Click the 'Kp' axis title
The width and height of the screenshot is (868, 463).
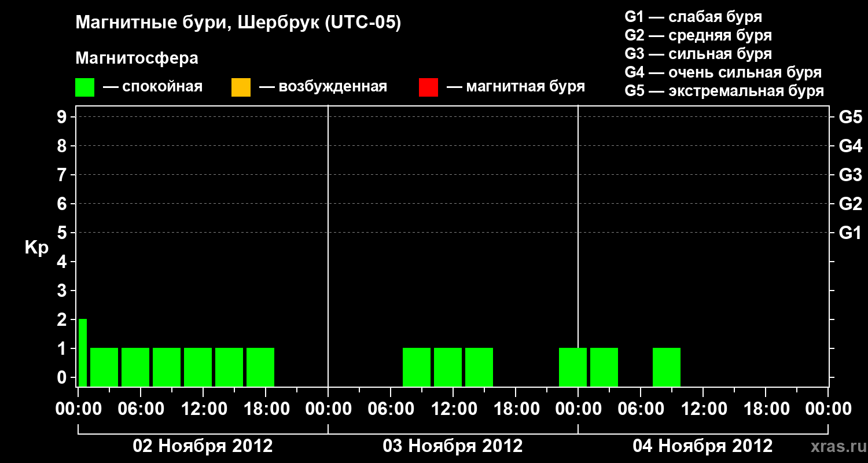pos(36,248)
